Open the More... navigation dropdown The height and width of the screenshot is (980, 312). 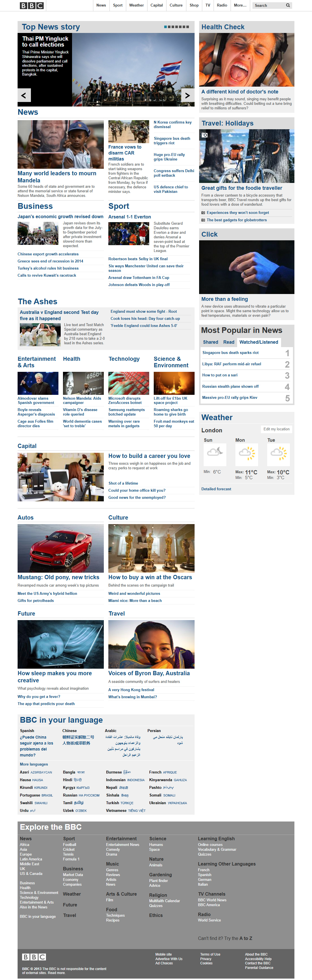240,5
